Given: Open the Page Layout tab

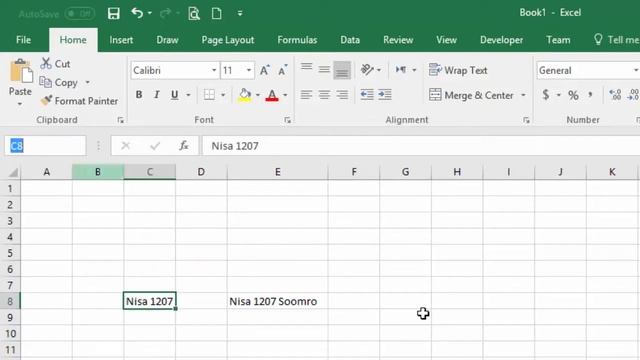Looking at the screenshot, I should 228,40.
